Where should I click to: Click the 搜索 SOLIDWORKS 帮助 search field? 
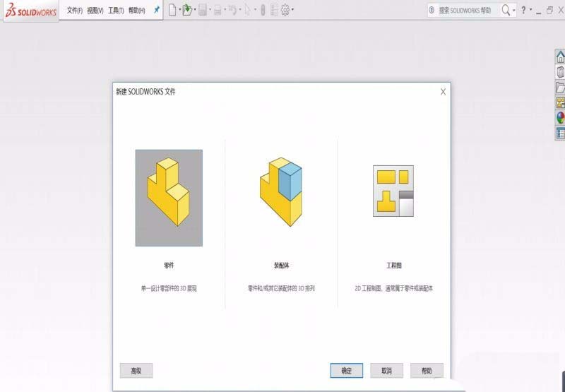pos(463,11)
